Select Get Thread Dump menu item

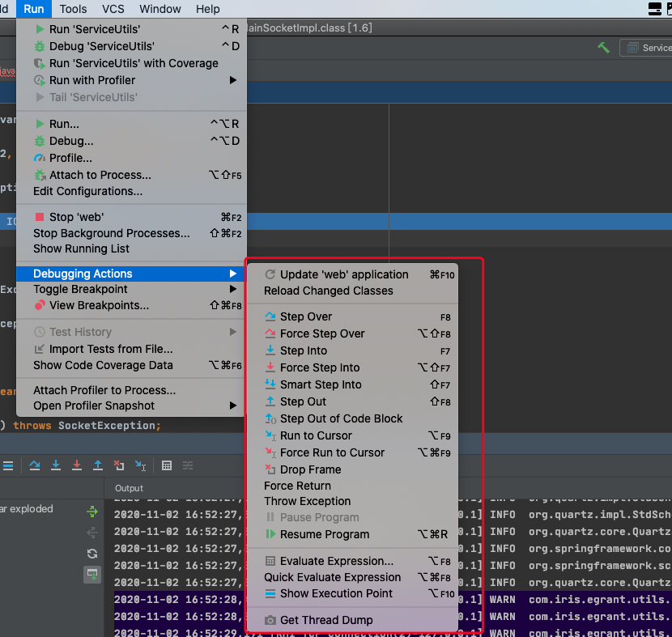(x=326, y=620)
